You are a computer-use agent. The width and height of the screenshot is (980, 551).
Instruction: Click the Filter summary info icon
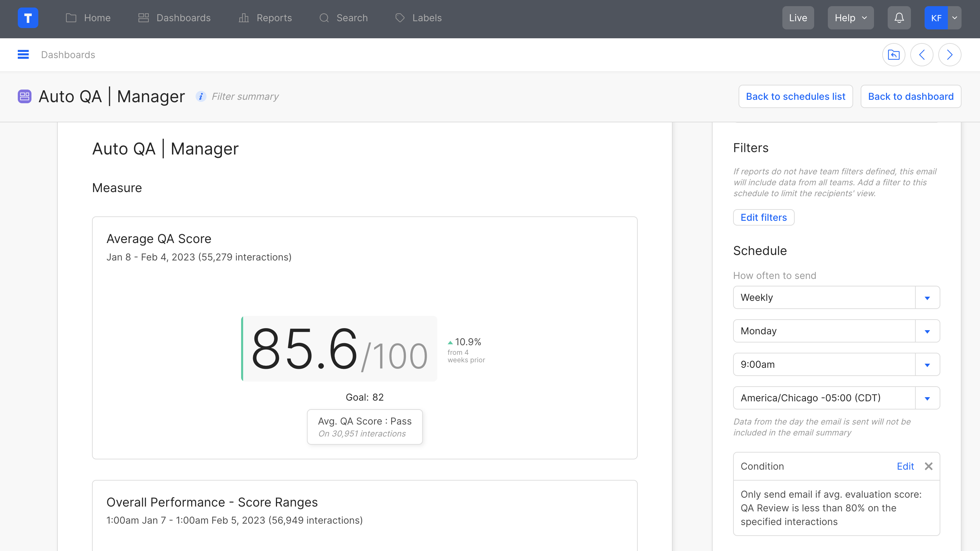click(x=201, y=97)
